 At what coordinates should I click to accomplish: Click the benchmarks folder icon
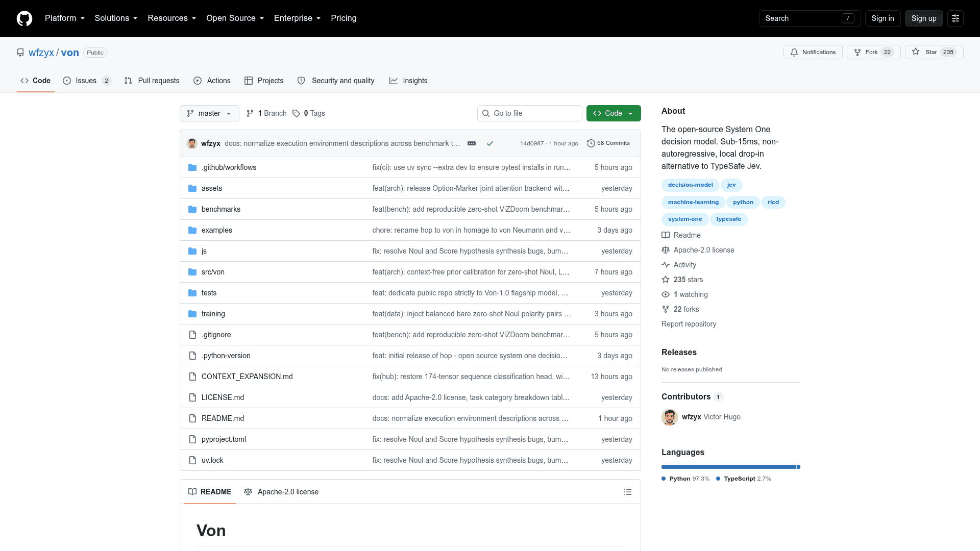pos(192,209)
